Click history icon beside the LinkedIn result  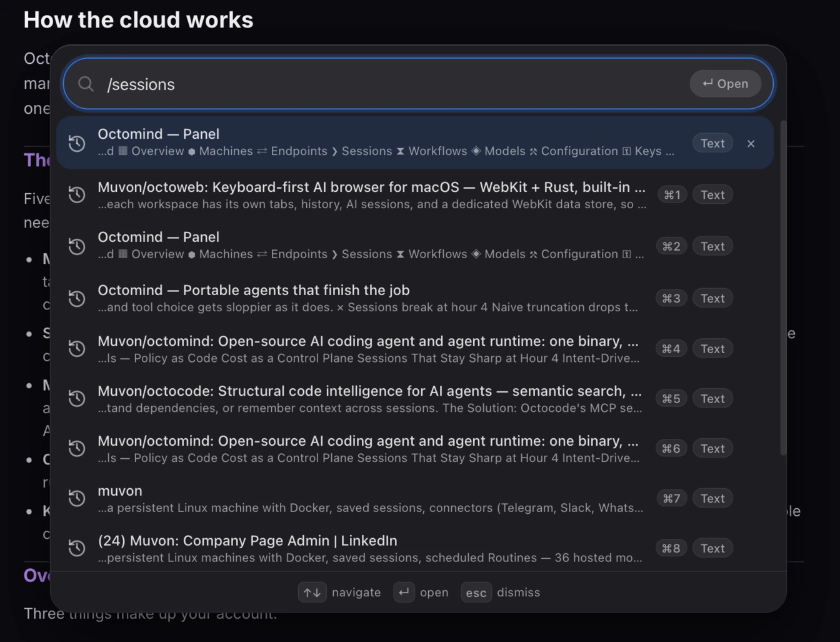pyautogui.click(x=77, y=548)
